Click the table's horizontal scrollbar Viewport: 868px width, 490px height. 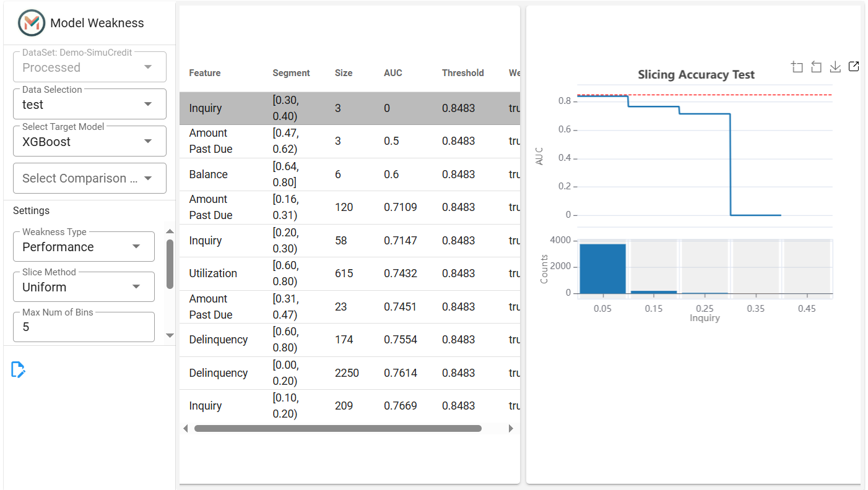(337, 428)
